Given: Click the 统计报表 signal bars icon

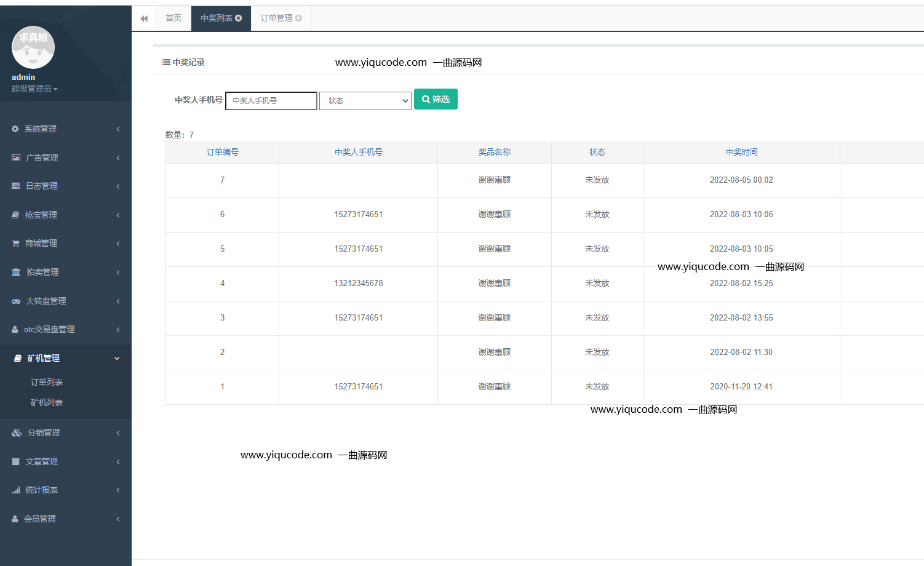Looking at the screenshot, I should [x=16, y=490].
